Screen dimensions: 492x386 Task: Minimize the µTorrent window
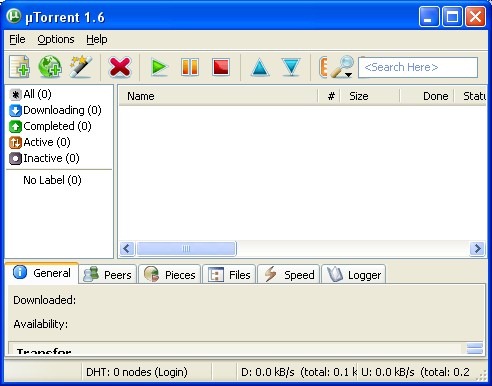coord(429,17)
